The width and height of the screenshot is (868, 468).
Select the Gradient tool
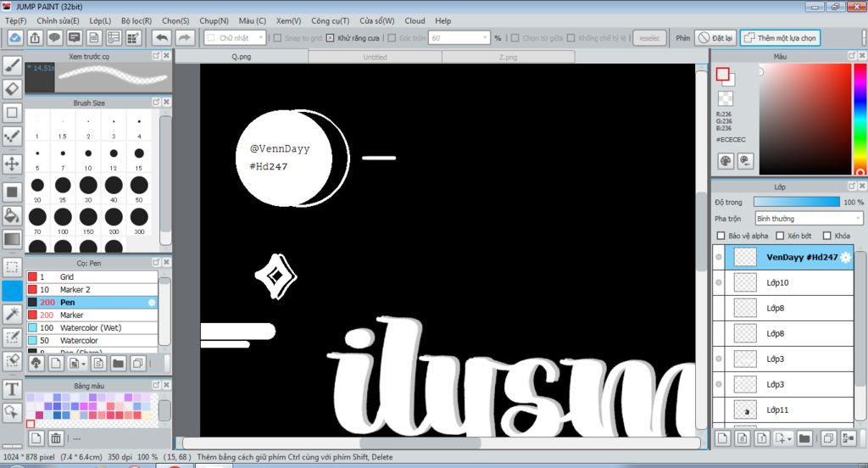(12, 240)
